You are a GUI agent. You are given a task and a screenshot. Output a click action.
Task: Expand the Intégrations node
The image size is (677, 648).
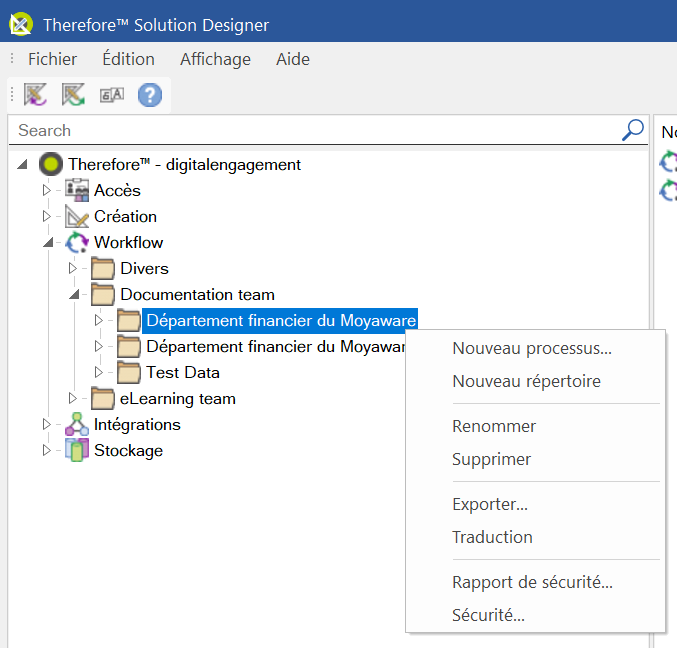47,424
